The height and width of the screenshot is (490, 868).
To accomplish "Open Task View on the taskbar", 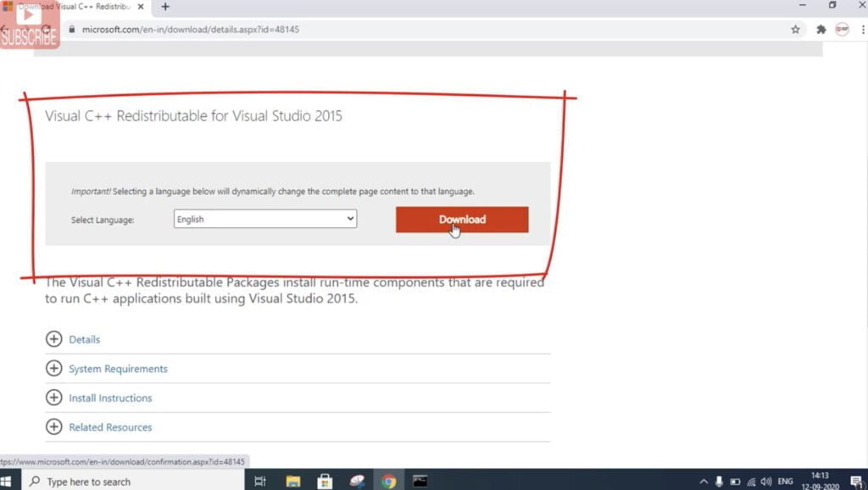I will (x=260, y=479).
